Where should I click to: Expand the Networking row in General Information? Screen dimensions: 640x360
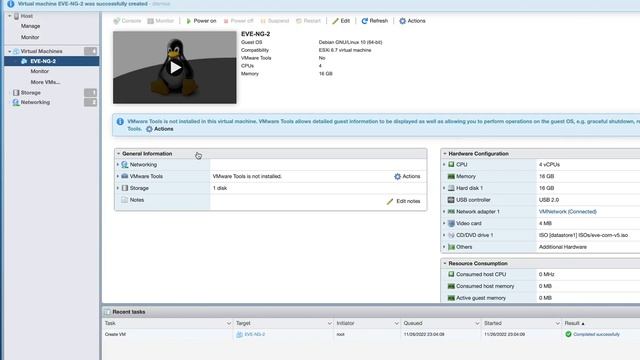(x=118, y=164)
